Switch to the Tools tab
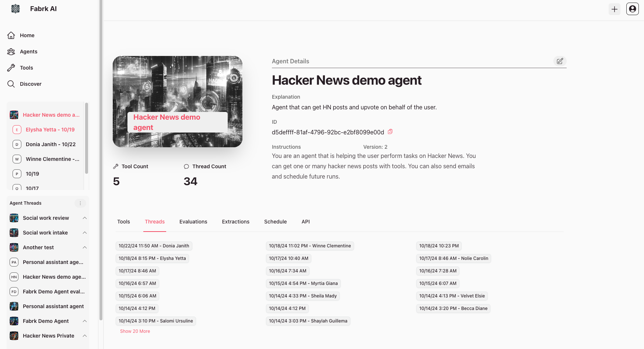 [123, 222]
